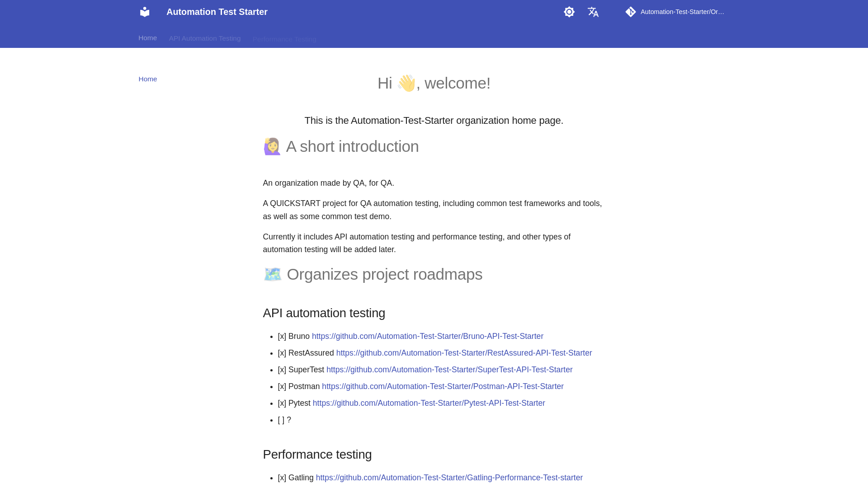Click the 'A QUICKSTART project' paragraph
This screenshot has width=868, height=488.
click(x=433, y=210)
